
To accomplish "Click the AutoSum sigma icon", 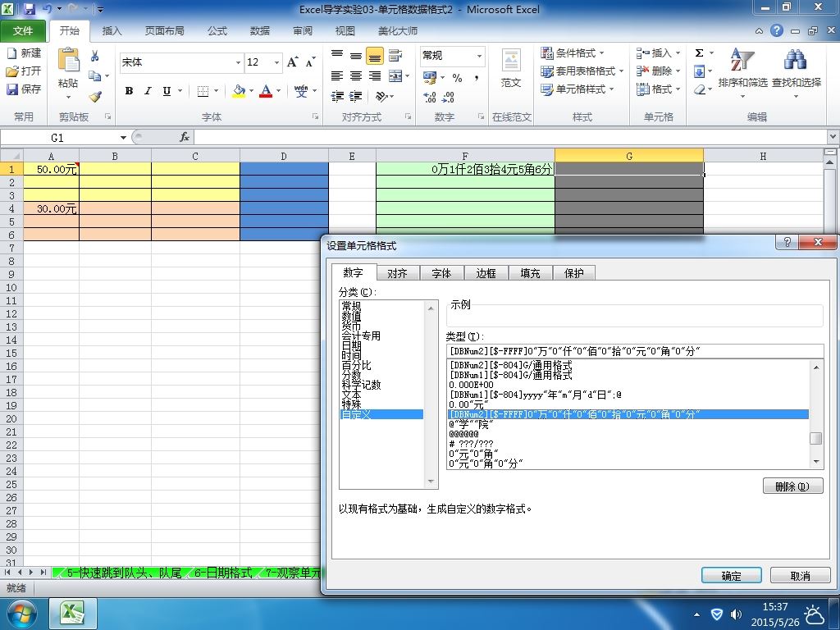I will point(699,53).
